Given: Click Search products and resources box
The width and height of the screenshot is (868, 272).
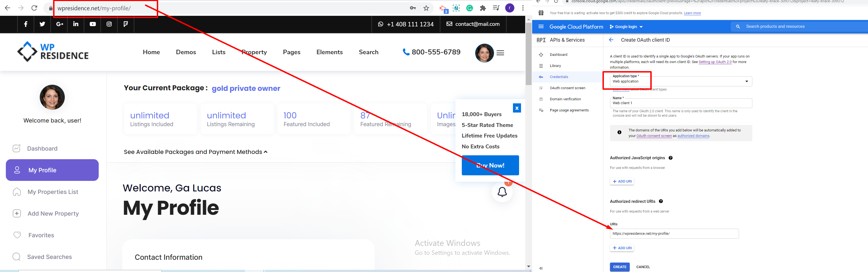Looking at the screenshot, I should coord(799,27).
